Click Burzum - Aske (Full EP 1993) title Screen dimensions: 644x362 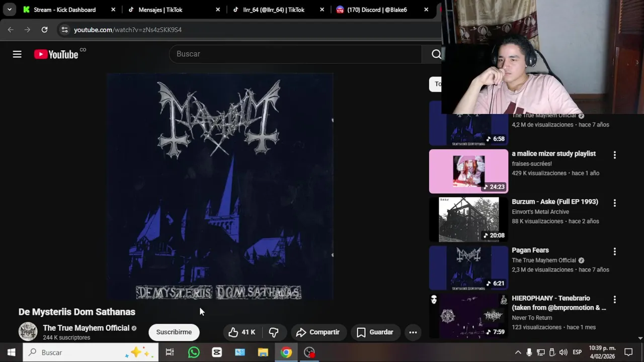pyautogui.click(x=555, y=202)
